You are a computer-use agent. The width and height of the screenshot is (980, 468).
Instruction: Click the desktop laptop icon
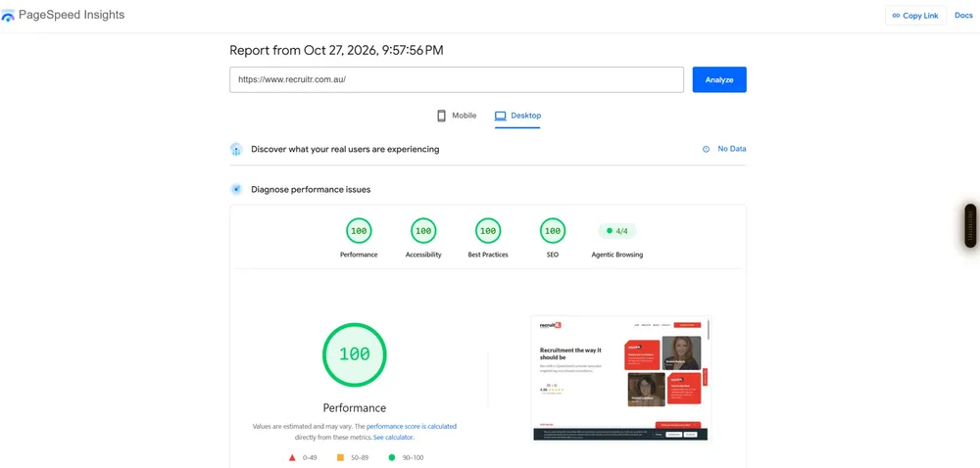click(500, 116)
